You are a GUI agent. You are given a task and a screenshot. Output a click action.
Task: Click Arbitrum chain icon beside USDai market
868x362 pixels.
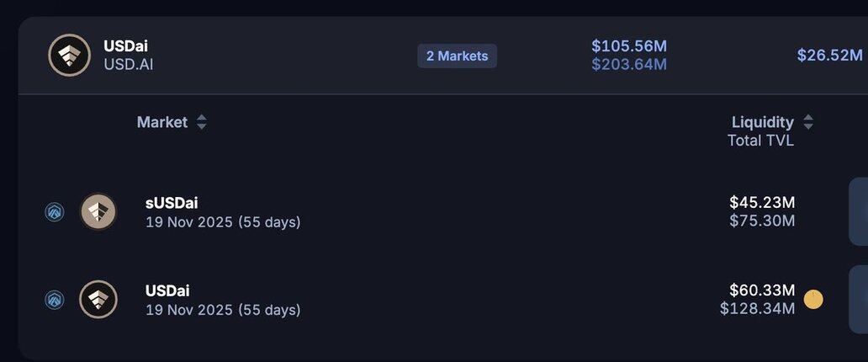(x=54, y=300)
